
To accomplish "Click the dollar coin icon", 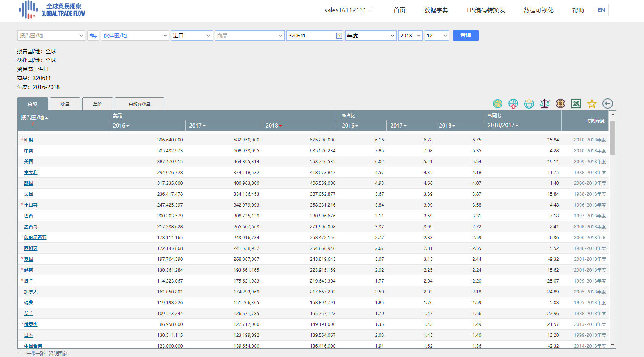I will [561, 104].
